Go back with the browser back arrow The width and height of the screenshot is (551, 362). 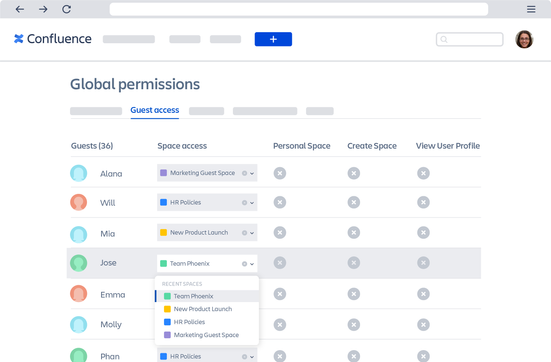[x=20, y=9]
